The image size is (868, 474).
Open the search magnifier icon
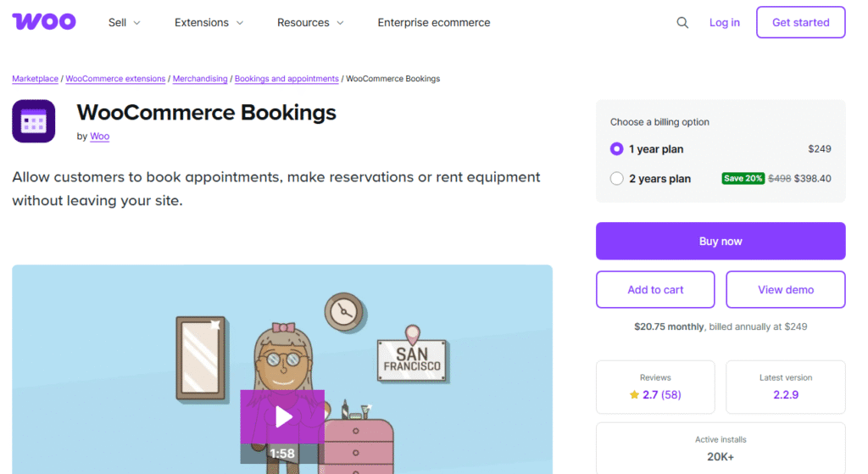coord(682,23)
